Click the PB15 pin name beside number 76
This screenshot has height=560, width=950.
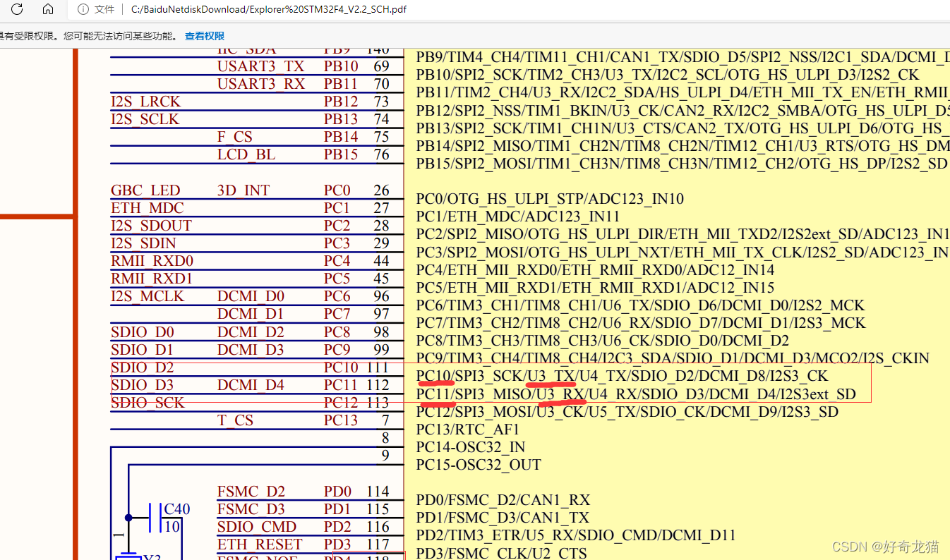pyautogui.click(x=341, y=154)
